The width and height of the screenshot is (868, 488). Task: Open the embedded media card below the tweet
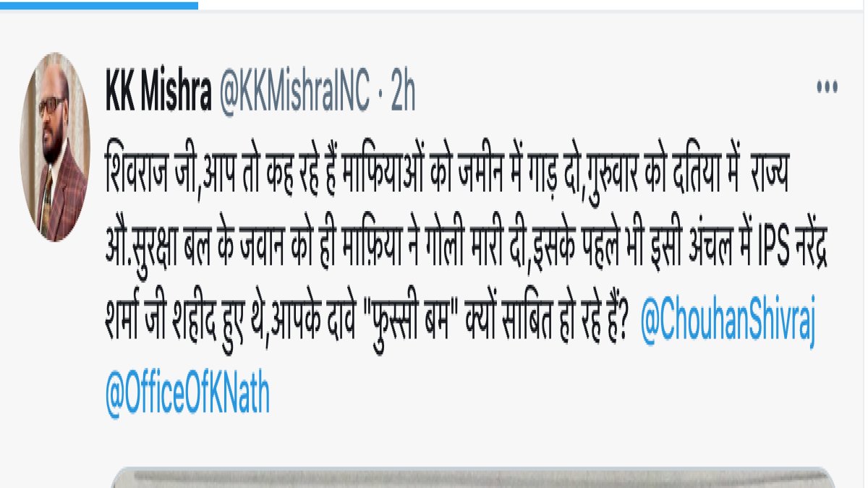click(475, 477)
